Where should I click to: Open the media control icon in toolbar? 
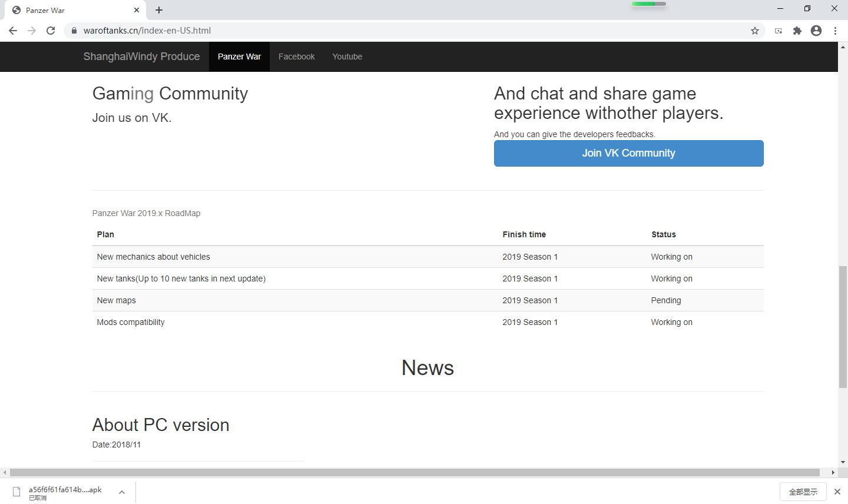coord(779,31)
